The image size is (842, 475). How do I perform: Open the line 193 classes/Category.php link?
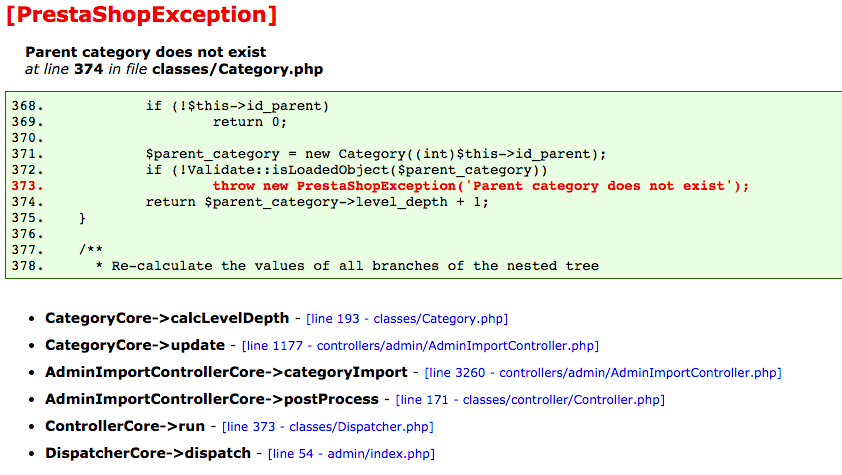[407, 319]
